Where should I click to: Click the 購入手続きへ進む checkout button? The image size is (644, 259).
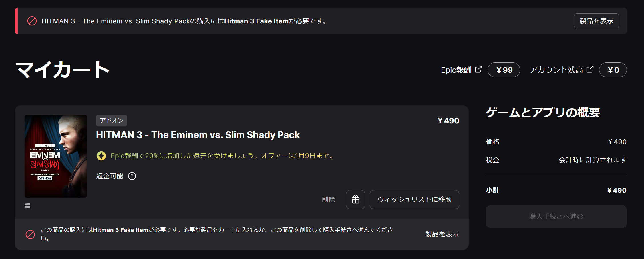coord(556,217)
